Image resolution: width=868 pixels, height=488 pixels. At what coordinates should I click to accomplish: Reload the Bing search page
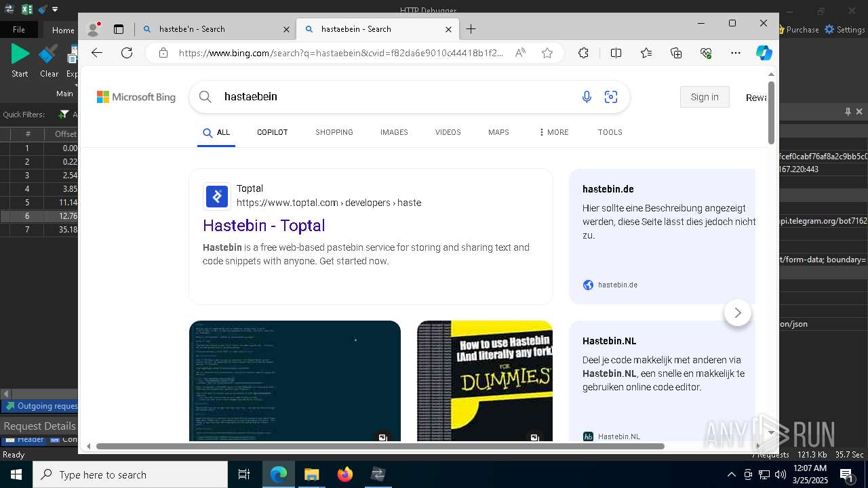click(x=127, y=53)
